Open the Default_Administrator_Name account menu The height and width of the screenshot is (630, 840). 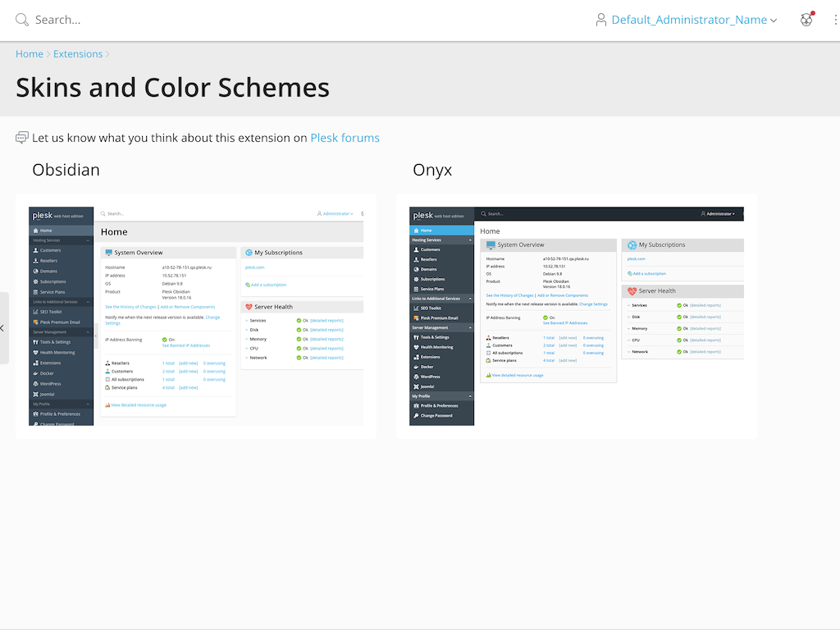coord(689,20)
